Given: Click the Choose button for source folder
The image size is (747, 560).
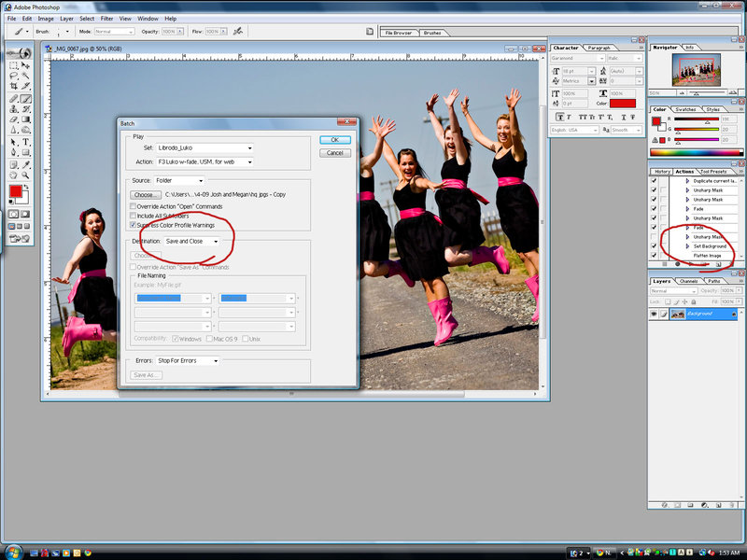Looking at the screenshot, I should point(146,195).
